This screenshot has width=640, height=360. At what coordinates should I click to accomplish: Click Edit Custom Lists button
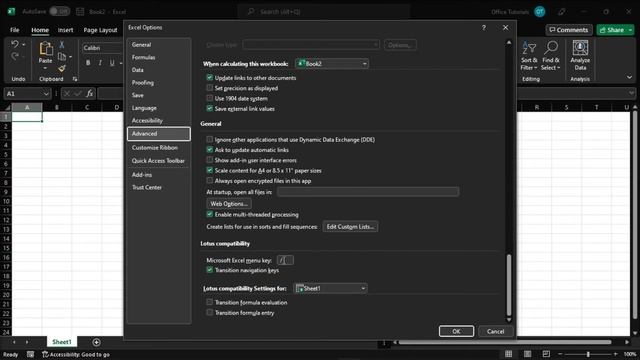[350, 227]
